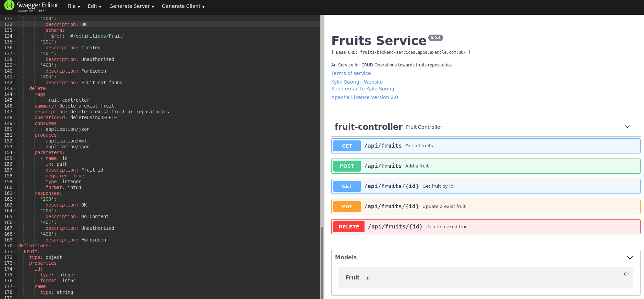Open the Edit menu
The height and width of the screenshot is (299, 644).
pyautogui.click(x=94, y=6)
